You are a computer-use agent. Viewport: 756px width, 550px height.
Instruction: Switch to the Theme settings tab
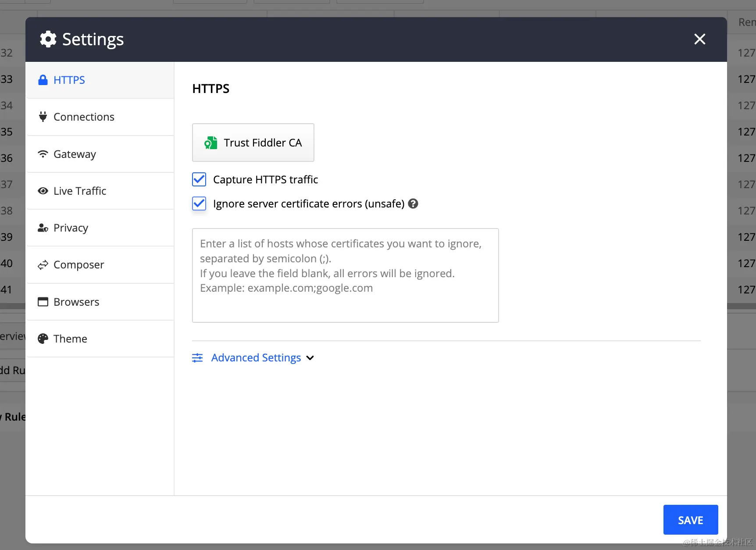point(100,339)
